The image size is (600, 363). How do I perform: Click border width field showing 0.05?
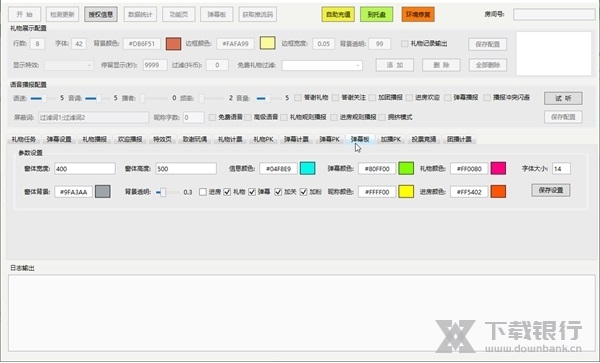pyautogui.click(x=323, y=44)
